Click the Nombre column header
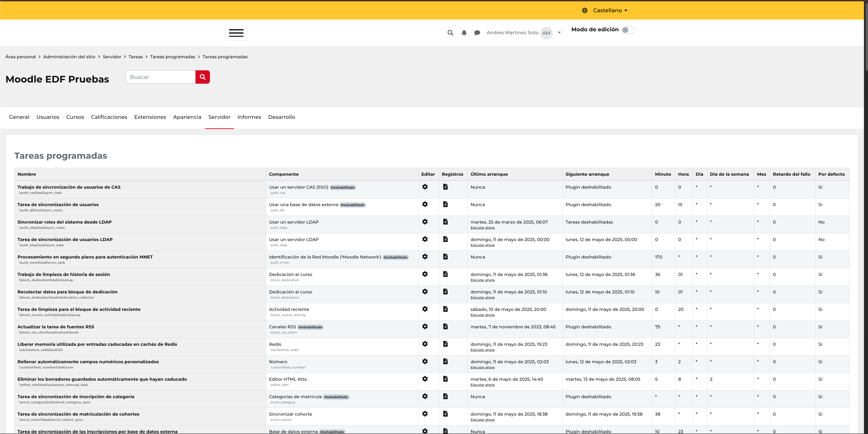Screen dimensions: 868x434 pos(27,174)
